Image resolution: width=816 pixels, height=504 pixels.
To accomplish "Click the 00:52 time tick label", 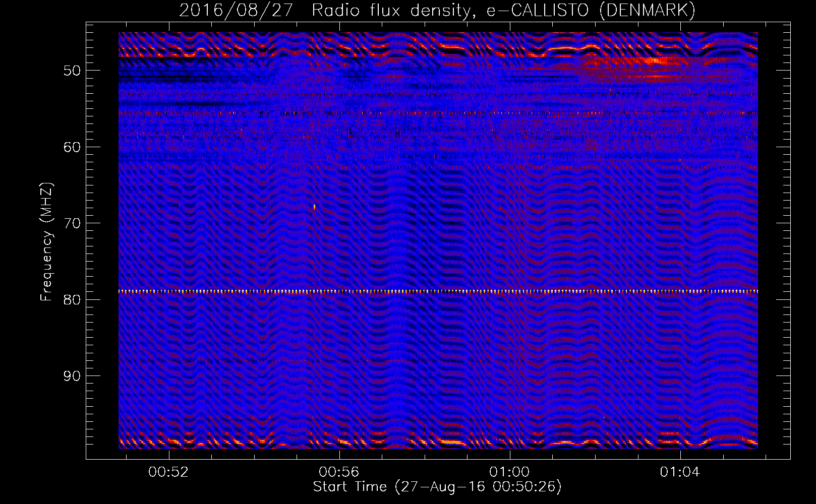I will [x=168, y=472].
